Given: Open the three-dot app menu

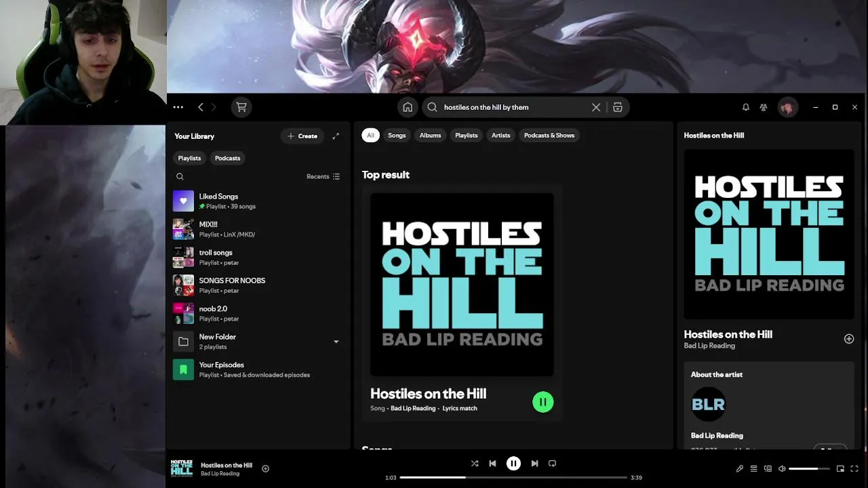Looking at the screenshot, I should [178, 107].
